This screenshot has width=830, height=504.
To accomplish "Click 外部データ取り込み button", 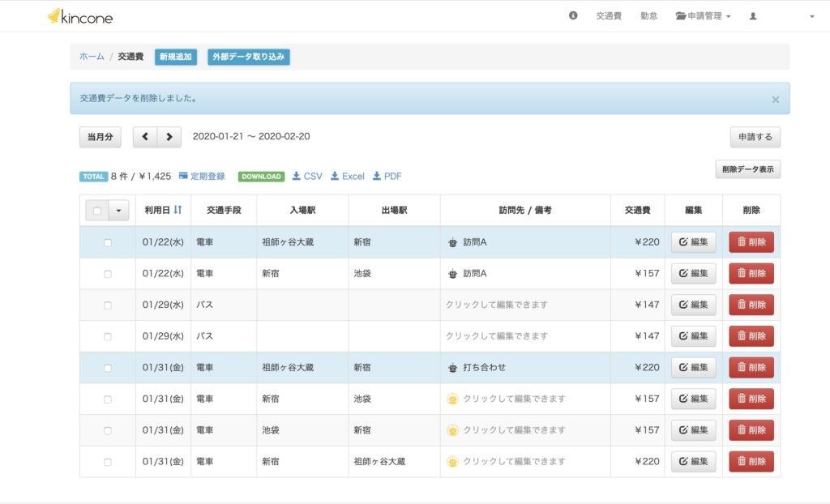I will pos(248,57).
